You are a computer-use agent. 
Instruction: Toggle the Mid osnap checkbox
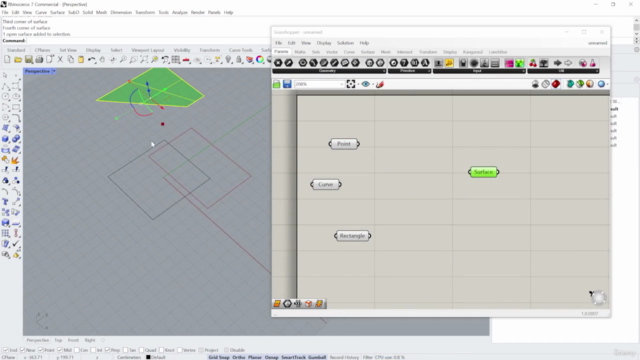[60, 350]
